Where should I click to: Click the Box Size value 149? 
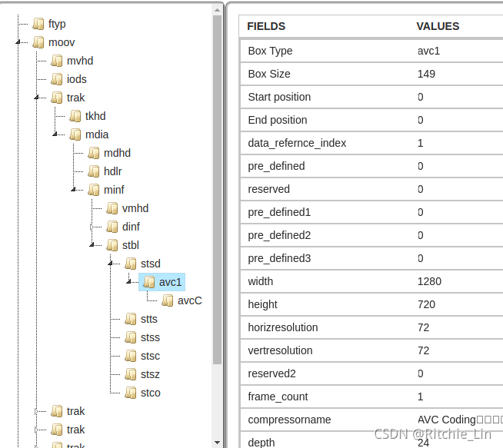pos(426,74)
